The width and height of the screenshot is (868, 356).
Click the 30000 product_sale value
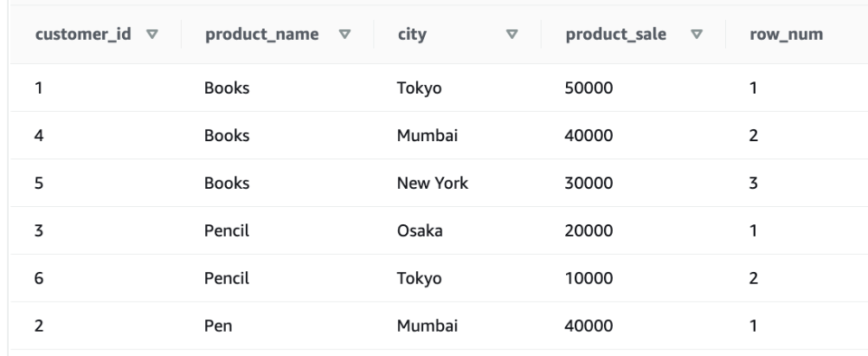589,183
